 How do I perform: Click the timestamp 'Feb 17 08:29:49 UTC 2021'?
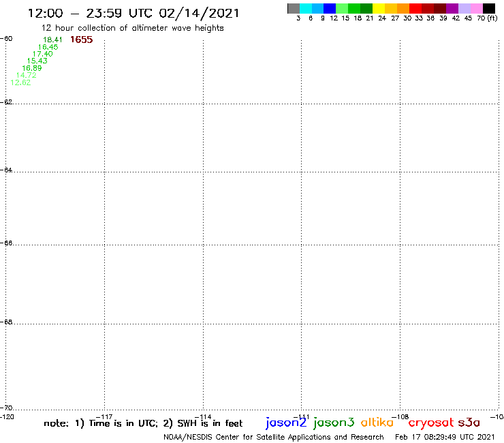[445, 438]
